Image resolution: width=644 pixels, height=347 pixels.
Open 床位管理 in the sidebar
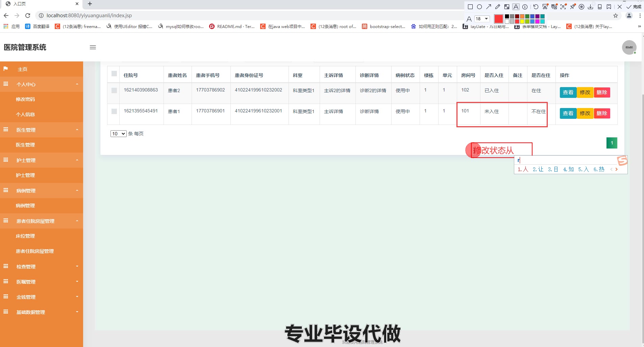(x=25, y=236)
